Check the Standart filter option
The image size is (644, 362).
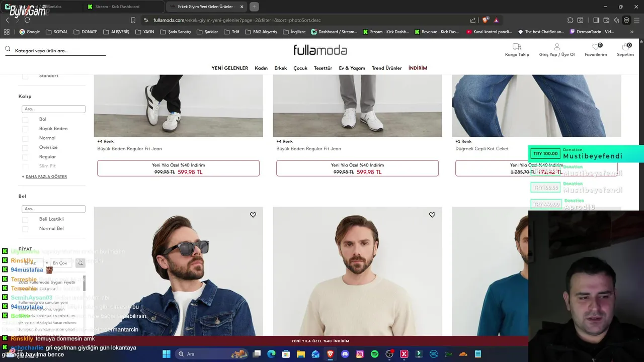click(25, 76)
